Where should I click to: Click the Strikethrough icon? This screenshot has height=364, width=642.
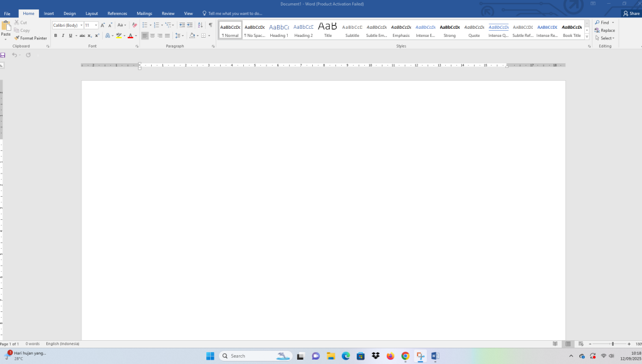click(x=82, y=36)
